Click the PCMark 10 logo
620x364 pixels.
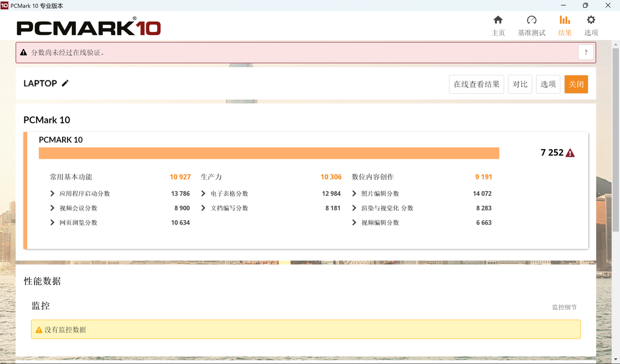(x=89, y=26)
